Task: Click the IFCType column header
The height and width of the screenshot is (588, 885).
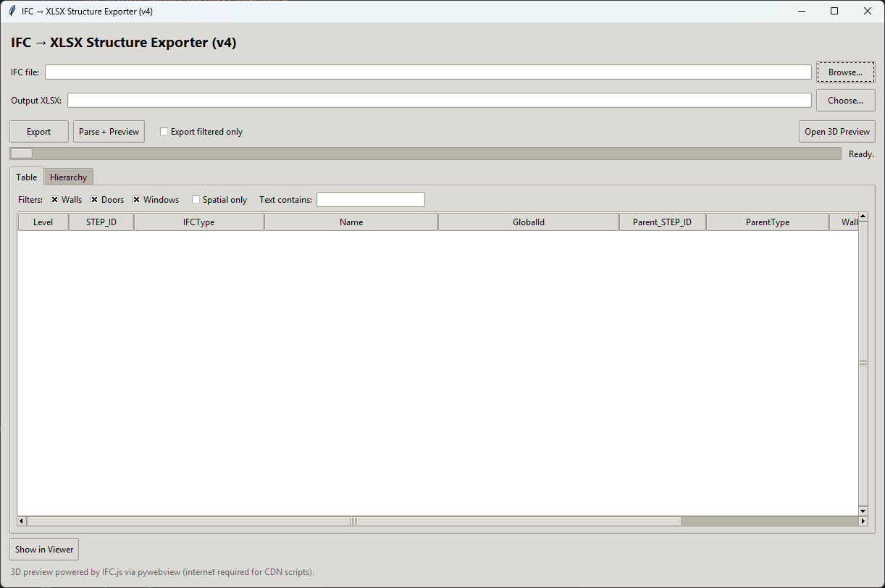Action: [199, 222]
